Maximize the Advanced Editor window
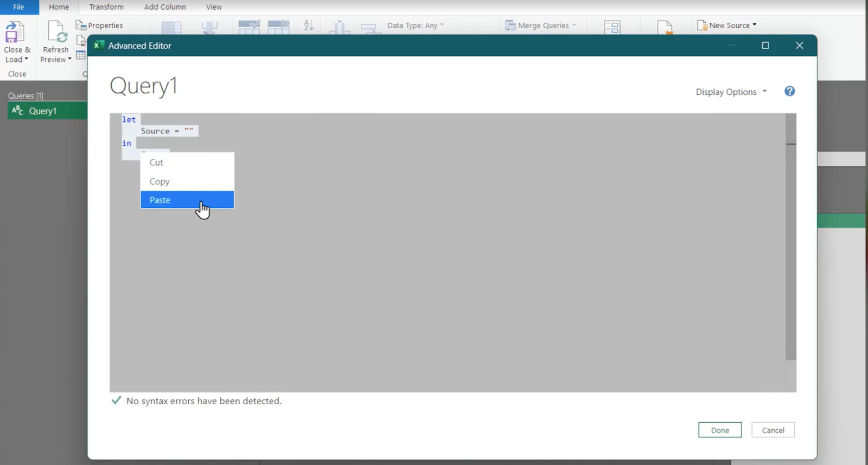This screenshot has height=465, width=868. (765, 46)
